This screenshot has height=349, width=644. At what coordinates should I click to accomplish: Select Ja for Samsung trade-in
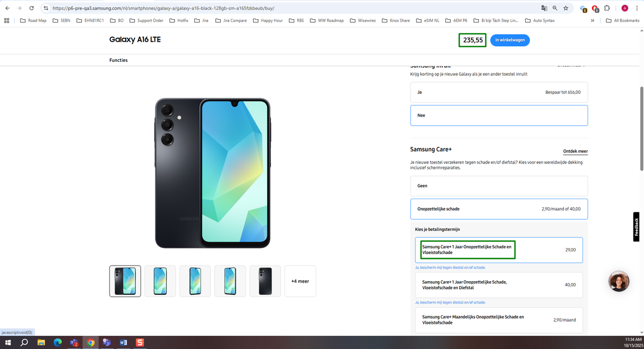[x=499, y=93]
